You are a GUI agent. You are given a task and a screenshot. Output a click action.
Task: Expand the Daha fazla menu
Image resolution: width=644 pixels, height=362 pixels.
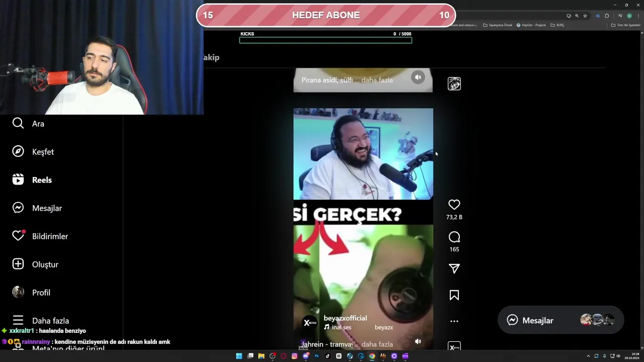coord(41,321)
